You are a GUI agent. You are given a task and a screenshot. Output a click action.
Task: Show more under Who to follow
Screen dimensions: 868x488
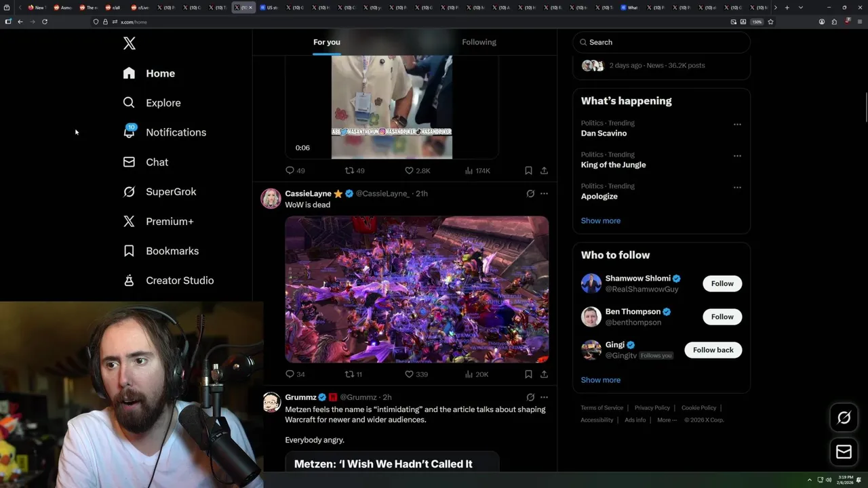(600, 380)
